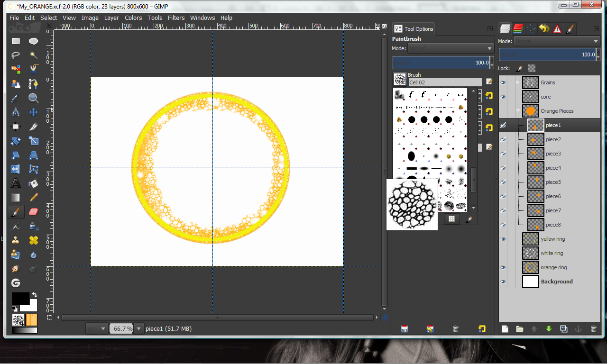Image resolution: width=607 pixels, height=364 pixels.
Task: Create a new layer group
Action: pyautogui.click(x=520, y=329)
